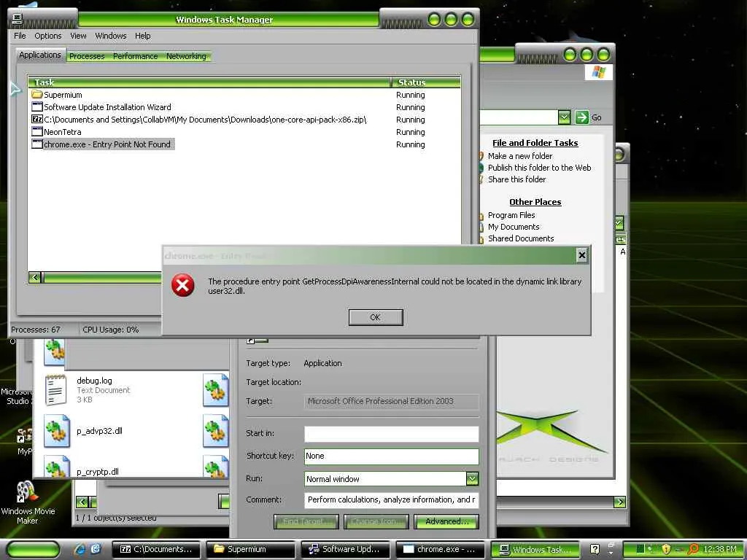
Task: Click the C:\Documents... taskbar button
Action: [x=156, y=549]
